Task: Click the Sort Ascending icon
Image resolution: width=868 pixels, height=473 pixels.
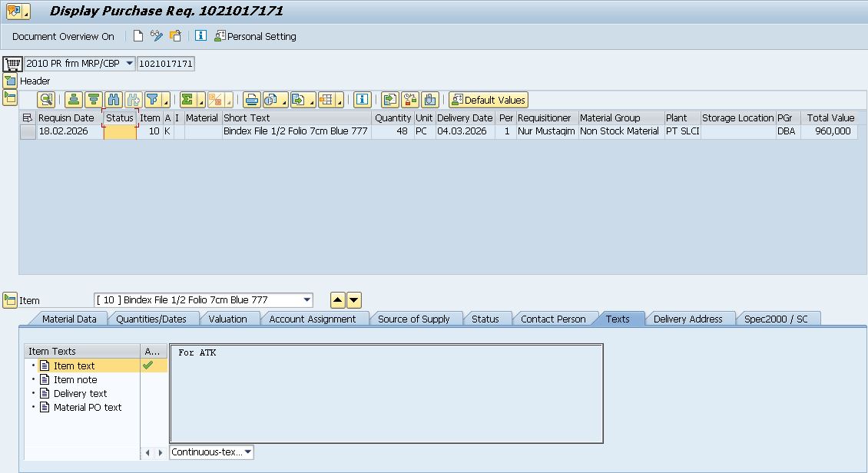Action: pyautogui.click(x=74, y=100)
